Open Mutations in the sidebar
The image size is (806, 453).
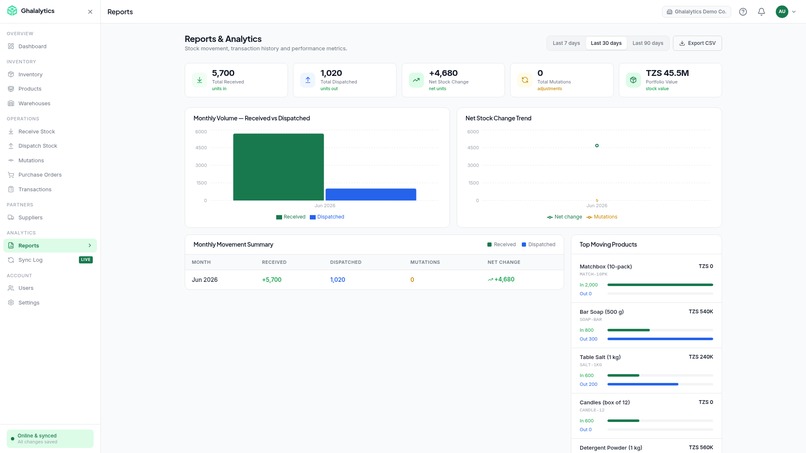pyautogui.click(x=50, y=160)
